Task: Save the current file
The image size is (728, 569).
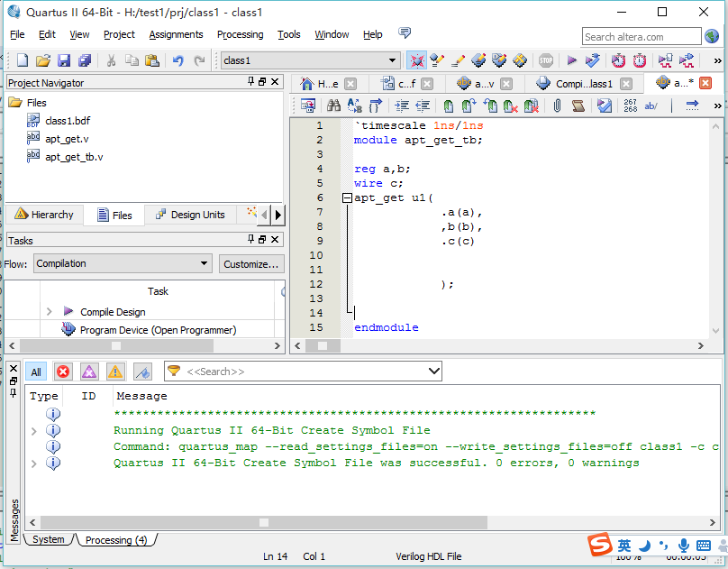Action: coord(64,60)
